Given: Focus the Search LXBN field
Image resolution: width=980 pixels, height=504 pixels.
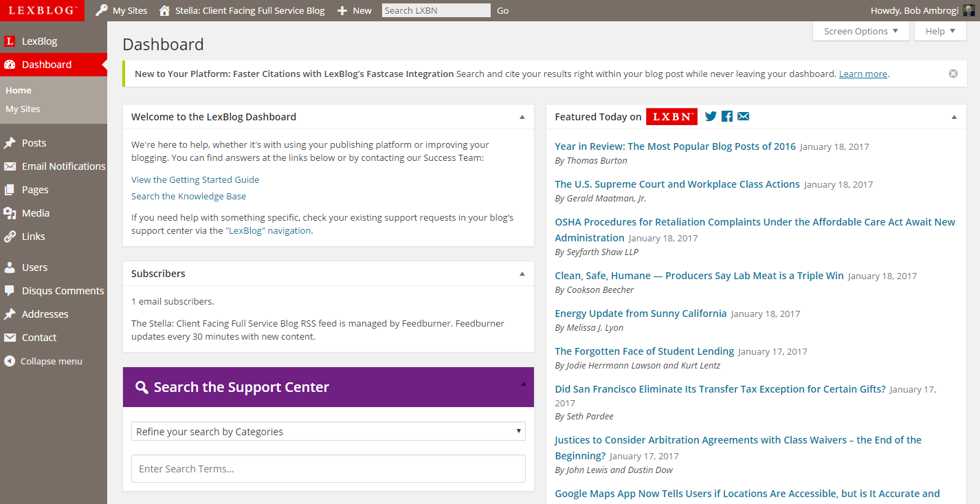Looking at the screenshot, I should (436, 10).
